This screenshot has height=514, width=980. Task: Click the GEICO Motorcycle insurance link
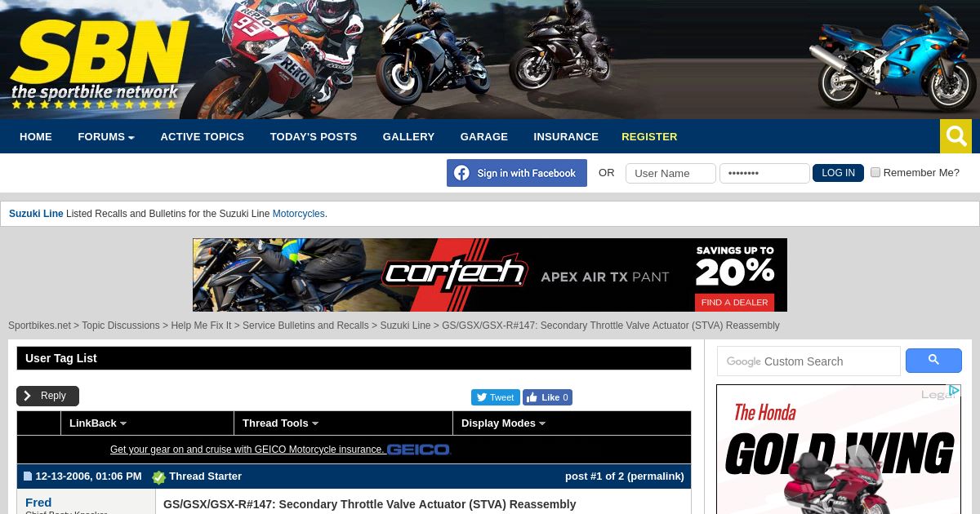(247, 450)
